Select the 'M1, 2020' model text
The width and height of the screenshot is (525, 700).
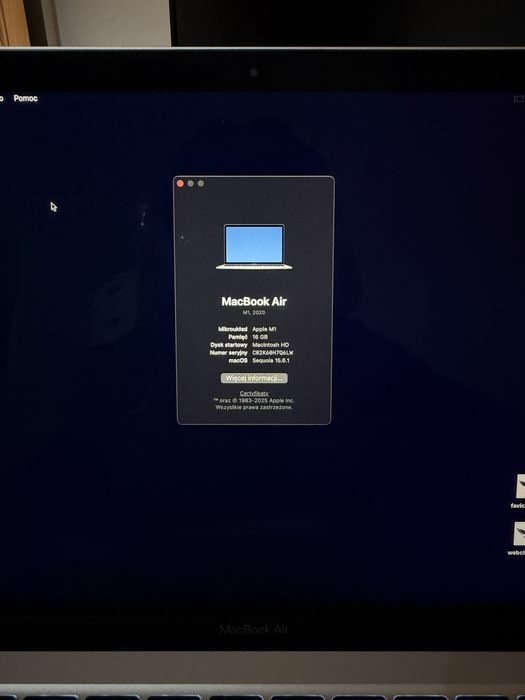tap(254, 312)
